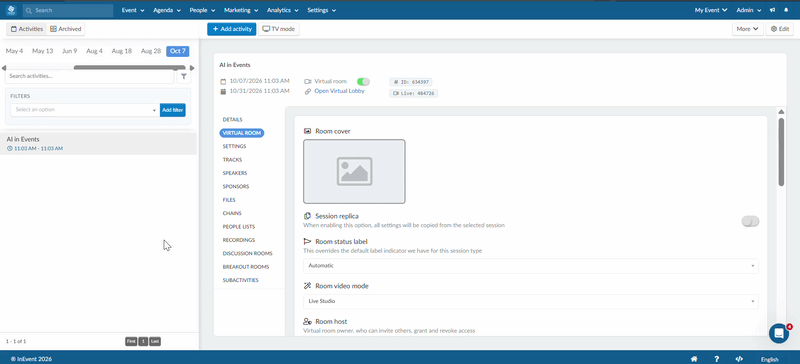
Task: Open the Settings menu in top bar
Action: tap(321, 10)
